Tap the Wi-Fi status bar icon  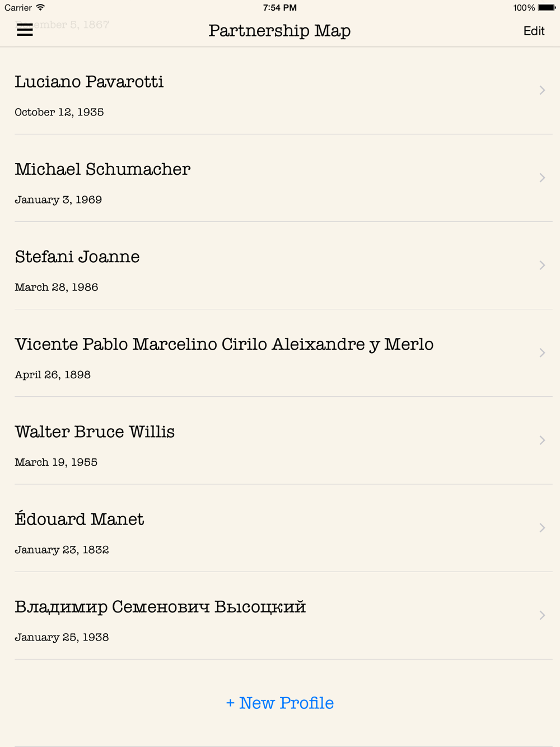pyautogui.click(x=40, y=7)
